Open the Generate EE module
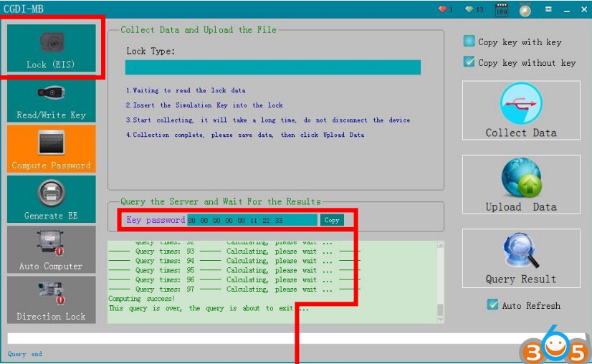The width and height of the screenshot is (592, 364). [52, 199]
